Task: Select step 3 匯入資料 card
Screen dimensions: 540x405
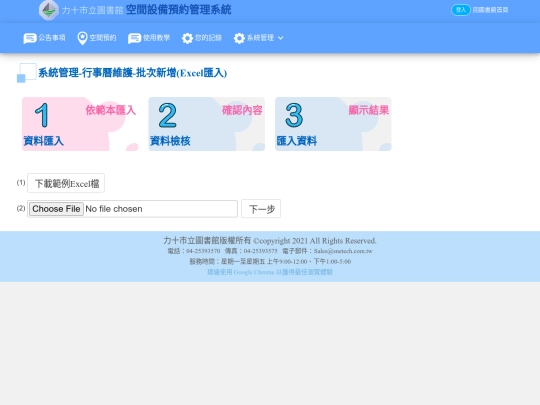Action: [333, 124]
